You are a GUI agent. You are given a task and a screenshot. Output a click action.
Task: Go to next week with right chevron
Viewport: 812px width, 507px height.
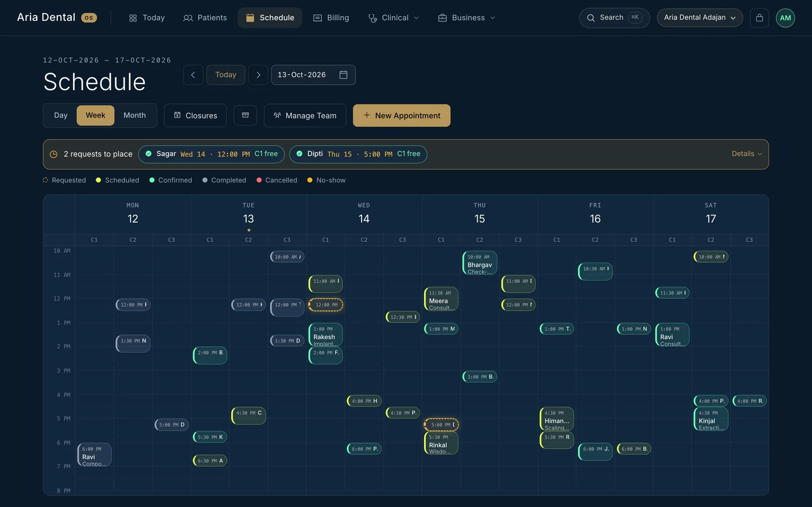(258, 74)
